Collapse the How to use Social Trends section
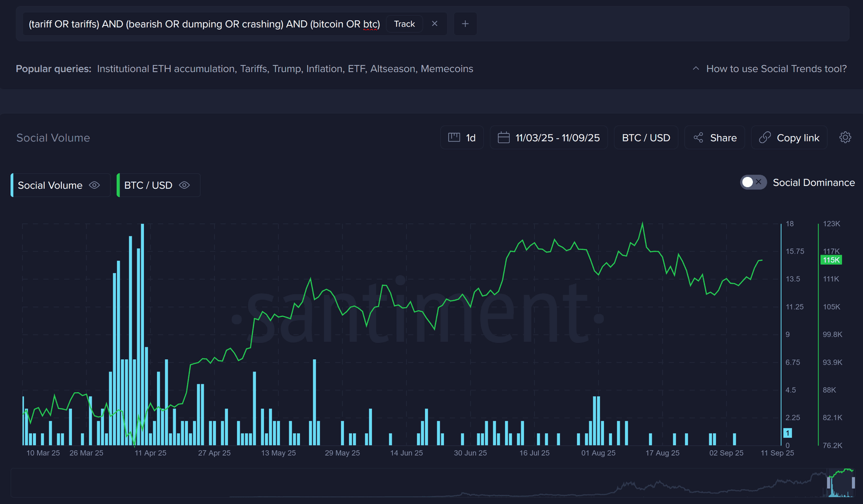Viewport: 863px width, 504px height. pyautogui.click(x=696, y=69)
